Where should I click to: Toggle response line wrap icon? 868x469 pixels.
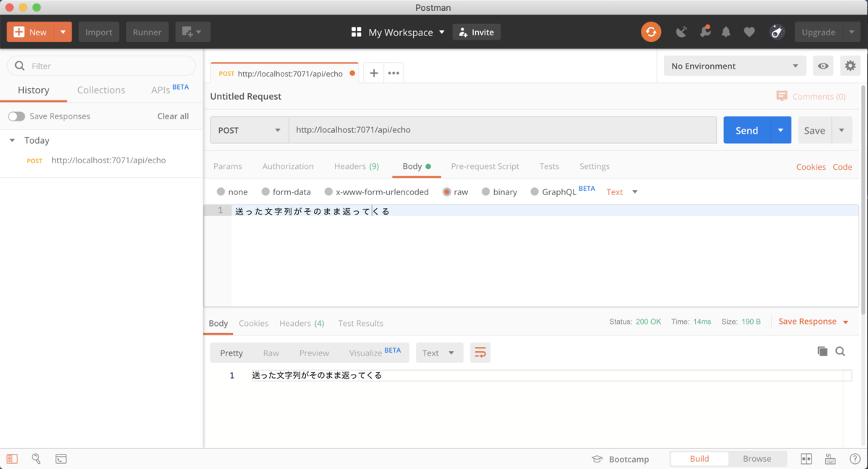480,353
